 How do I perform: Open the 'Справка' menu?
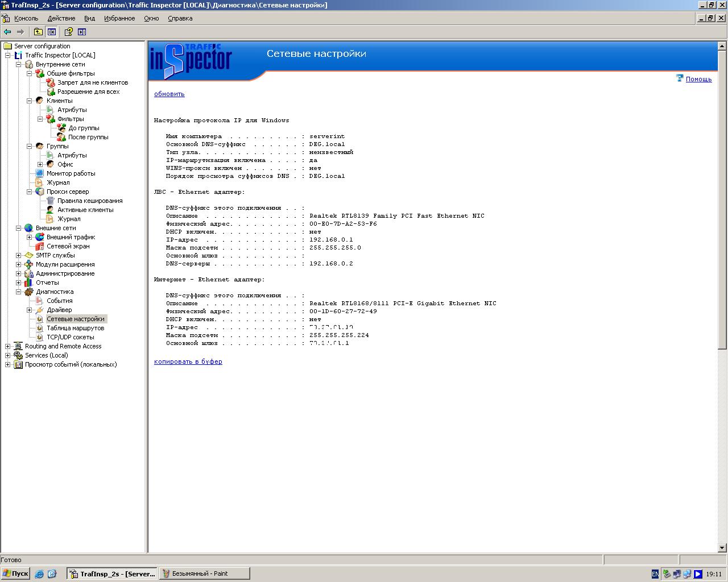[180, 18]
